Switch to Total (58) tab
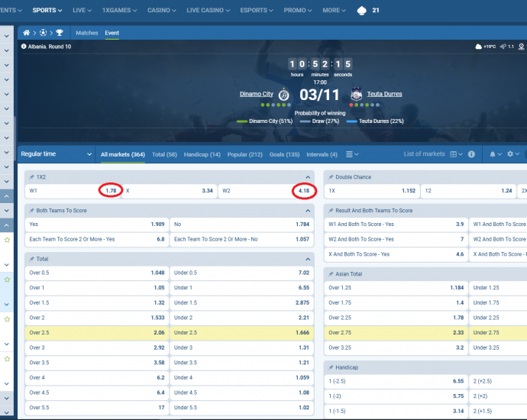Image resolution: width=527 pixels, height=420 pixels. (164, 154)
